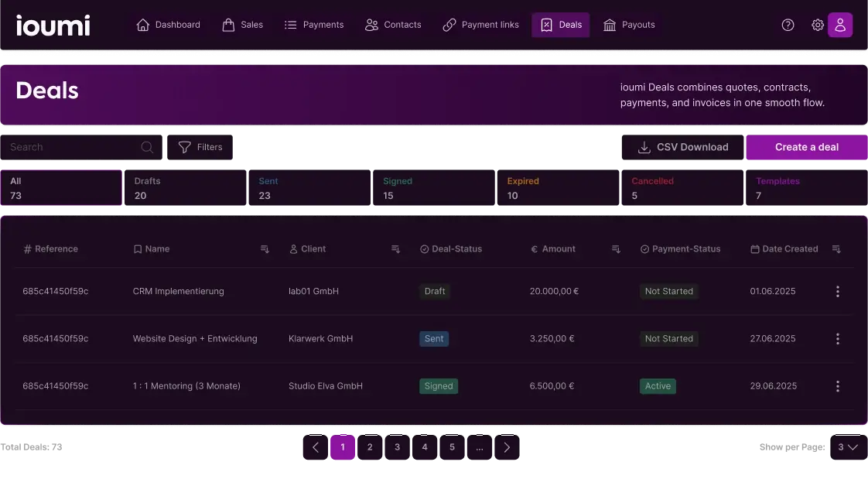The image size is (868, 479).
Task: Sort by the Name column icon
Action: [x=265, y=249]
